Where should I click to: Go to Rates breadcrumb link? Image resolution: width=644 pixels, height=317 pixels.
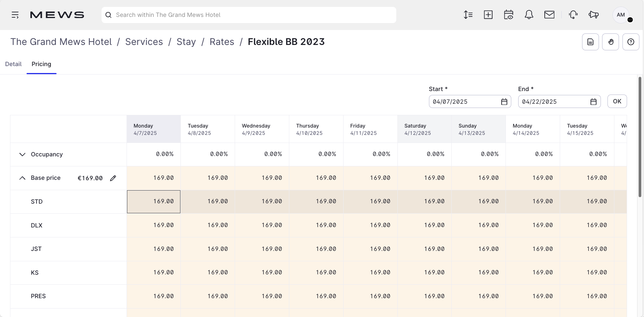pos(222,42)
